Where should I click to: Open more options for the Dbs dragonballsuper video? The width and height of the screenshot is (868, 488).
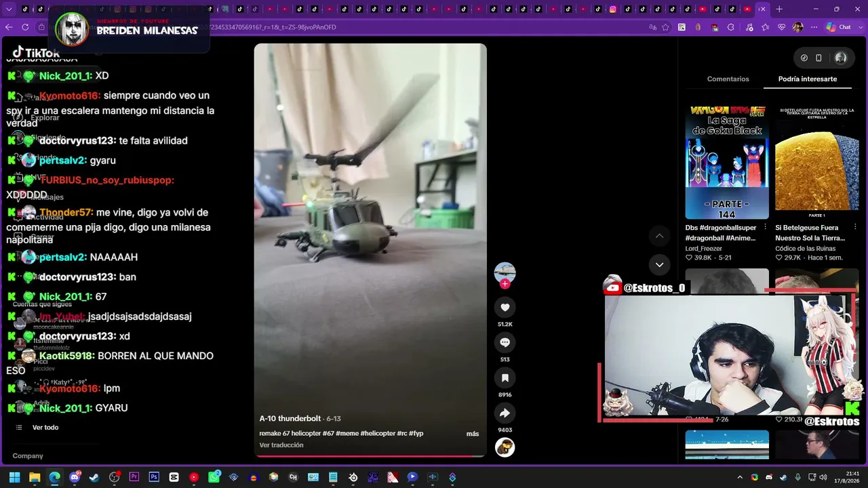click(765, 227)
